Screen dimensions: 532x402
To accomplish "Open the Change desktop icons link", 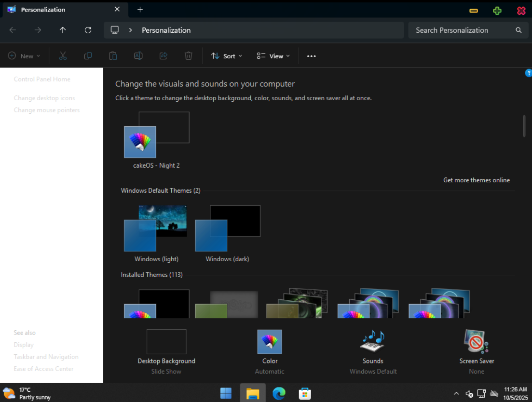I will click(x=44, y=98).
